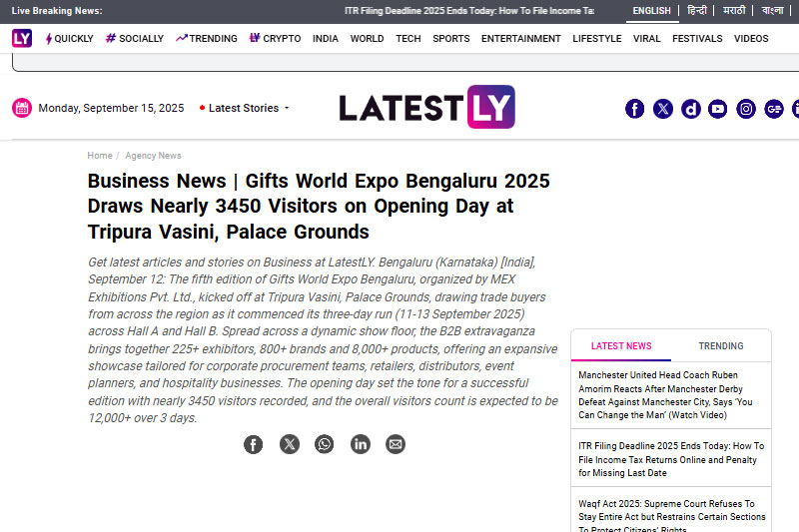Expand the Latest Stories dropdown
The width and height of the screenshot is (799, 532).
click(245, 108)
